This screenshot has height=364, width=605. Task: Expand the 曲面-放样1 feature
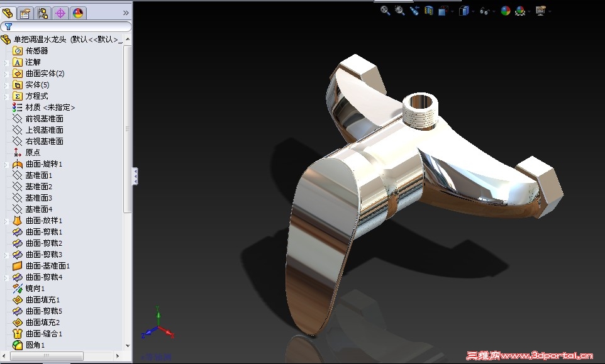pyautogui.click(x=6, y=221)
